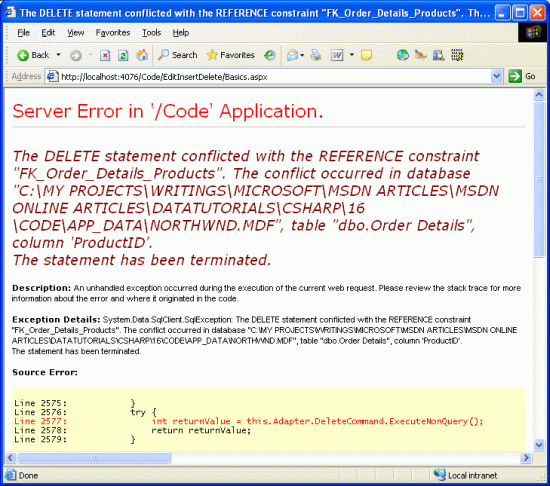Screen dimensions: 550x486
Task: Click the blue toolbar icon beside the grid icon
Action: (x=438, y=55)
